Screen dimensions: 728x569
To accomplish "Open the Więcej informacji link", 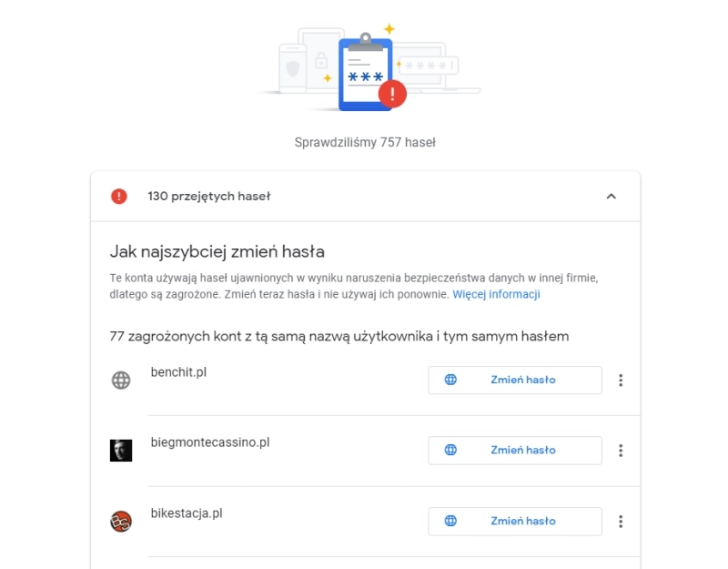I will (x=496, y=295).
